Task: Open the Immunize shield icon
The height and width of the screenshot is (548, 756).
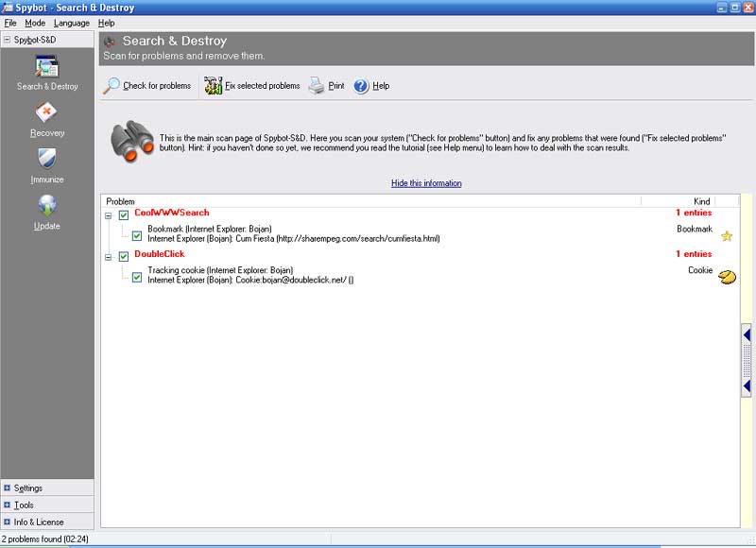Action: pos(46,158)
